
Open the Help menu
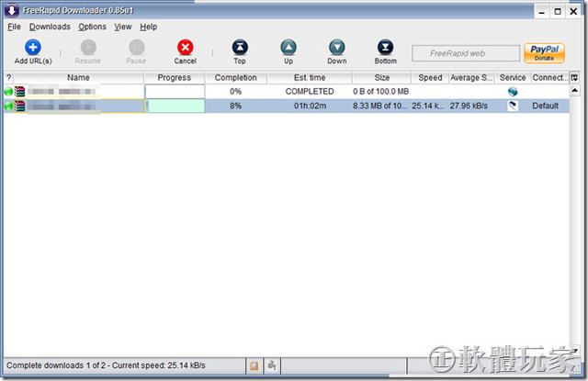click(x=149, y=27)
